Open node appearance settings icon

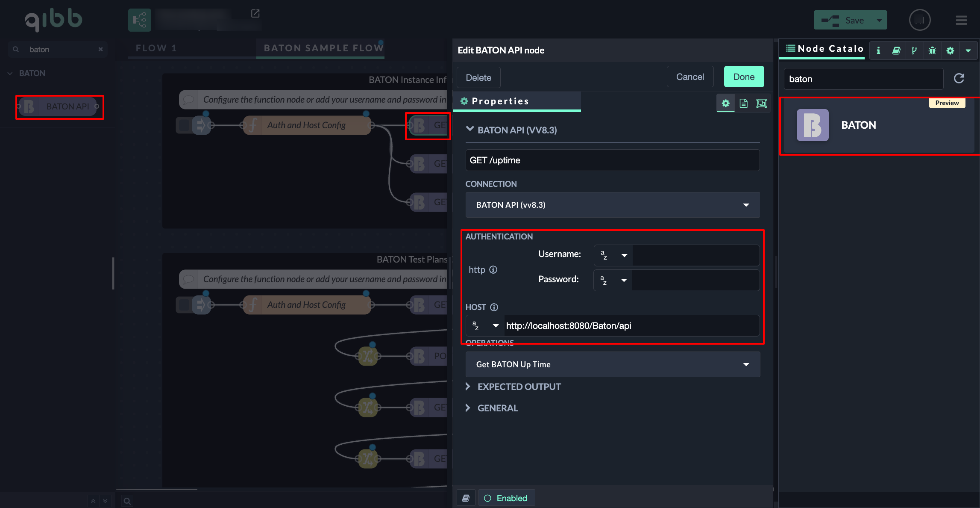761,103
